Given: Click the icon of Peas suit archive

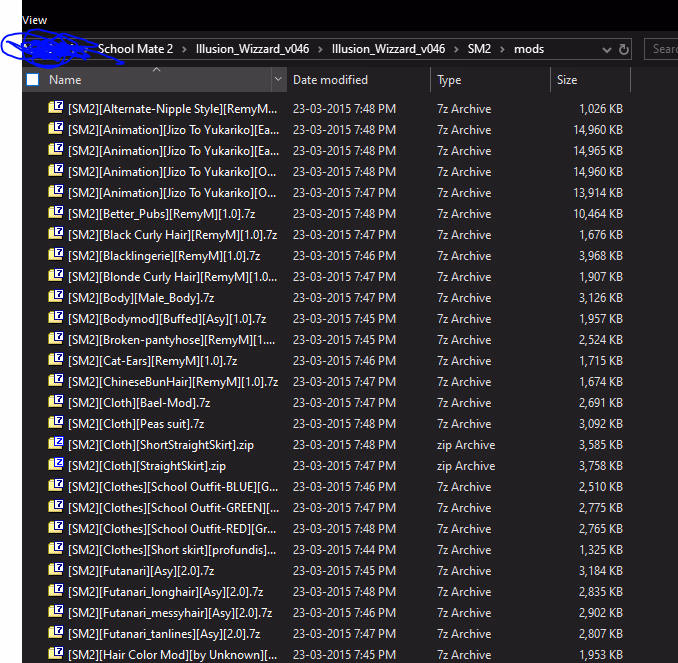Looking at the screenshot, I should [55, 423].
